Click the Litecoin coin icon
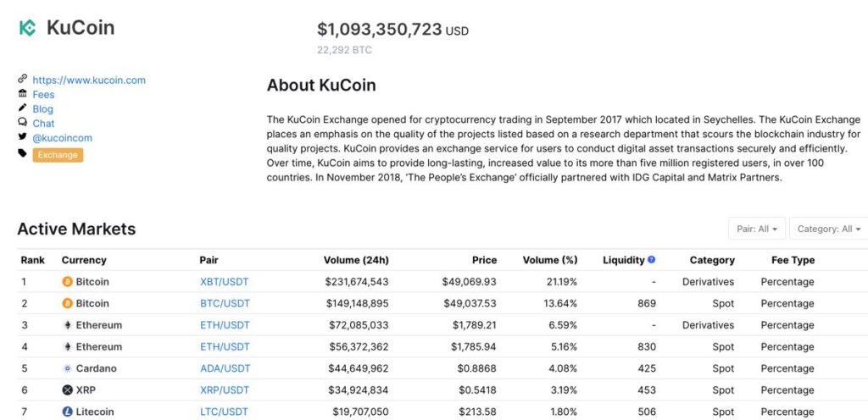The width and height of the screenshot is (868, 420). click(68, 412)
